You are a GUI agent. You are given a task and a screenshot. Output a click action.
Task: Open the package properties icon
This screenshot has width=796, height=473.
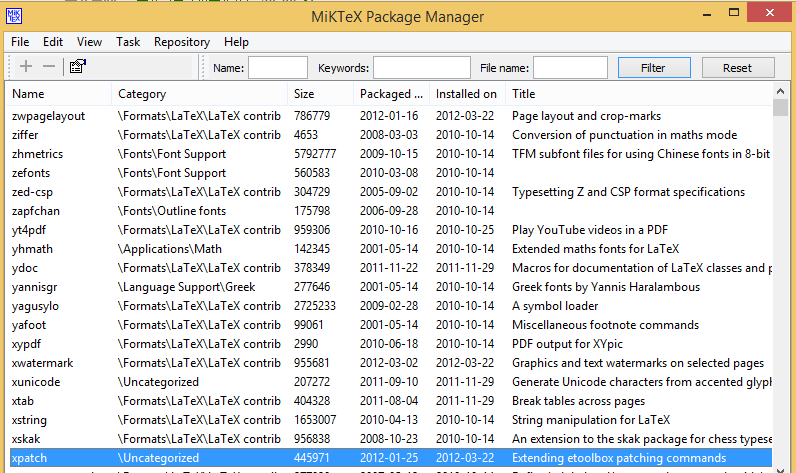tap(78, 66)
